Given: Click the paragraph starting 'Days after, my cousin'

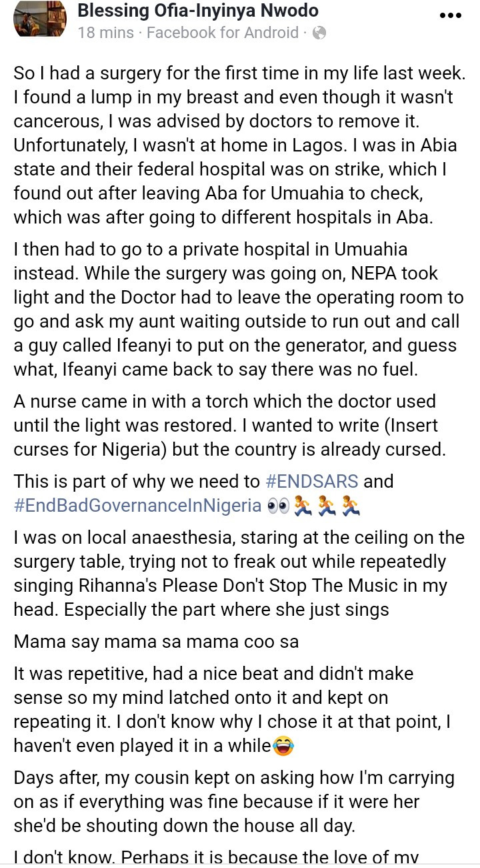Looking at the screenshot, I should (x=233, y=802).
